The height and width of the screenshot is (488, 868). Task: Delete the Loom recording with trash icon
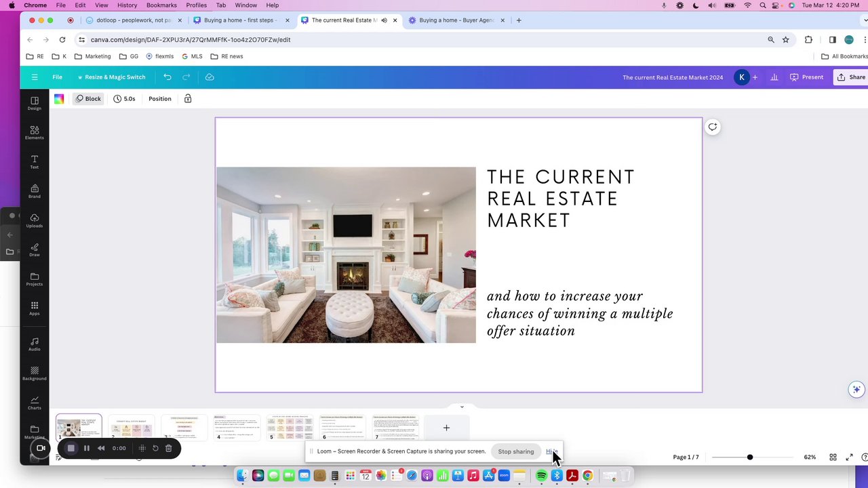pyautogui.click(x=169, y=448)
